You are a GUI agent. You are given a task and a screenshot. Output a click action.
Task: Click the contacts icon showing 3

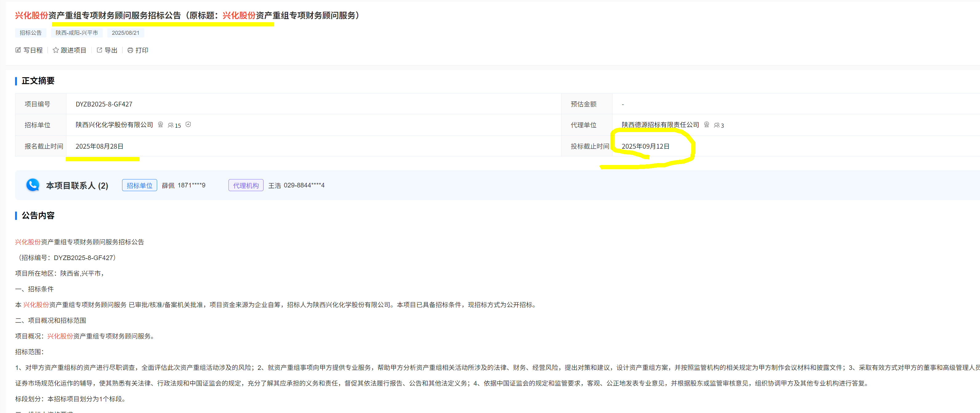[x=716, y=125]
